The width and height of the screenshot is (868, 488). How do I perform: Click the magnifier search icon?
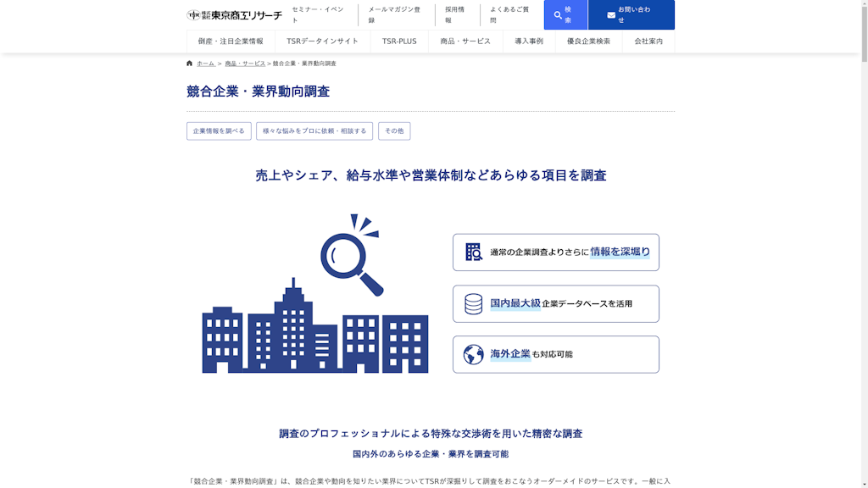(558, 15)
